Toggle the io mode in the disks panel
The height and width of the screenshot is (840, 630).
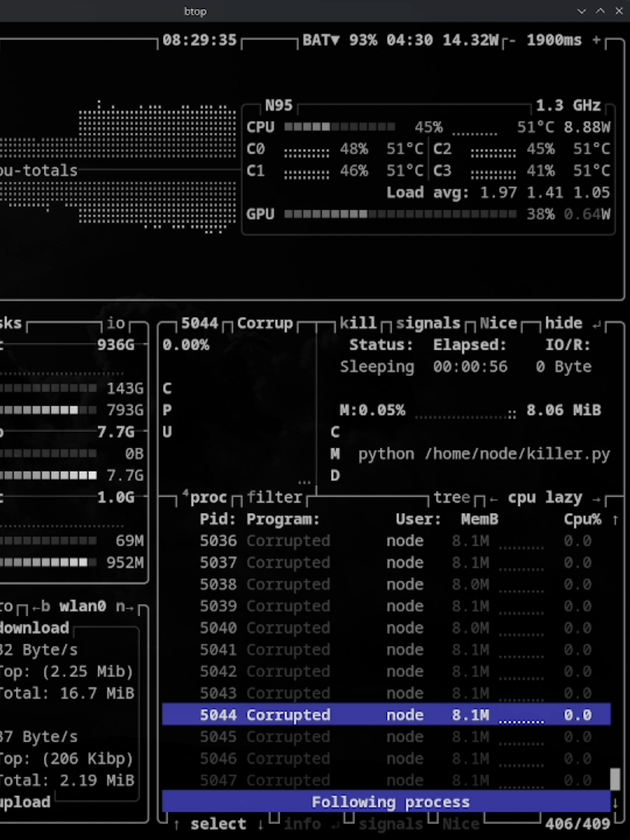click(x=116, y=323)
